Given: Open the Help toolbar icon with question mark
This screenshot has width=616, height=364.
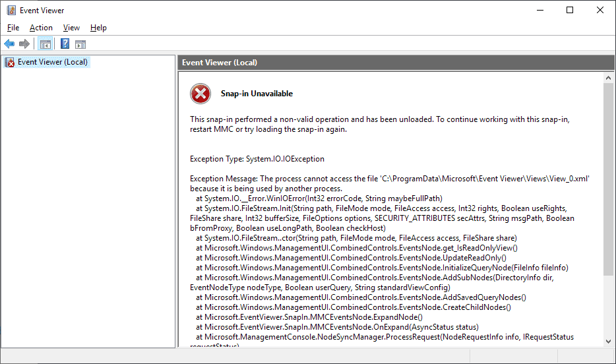Looking at the screenshot, I should (x=65, y=44).
